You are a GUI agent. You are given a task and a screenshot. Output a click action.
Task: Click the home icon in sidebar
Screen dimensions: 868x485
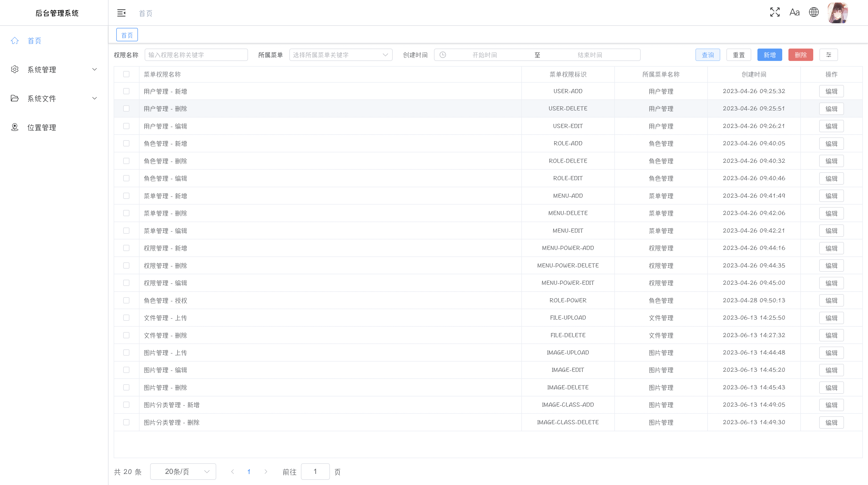point(15,41)
